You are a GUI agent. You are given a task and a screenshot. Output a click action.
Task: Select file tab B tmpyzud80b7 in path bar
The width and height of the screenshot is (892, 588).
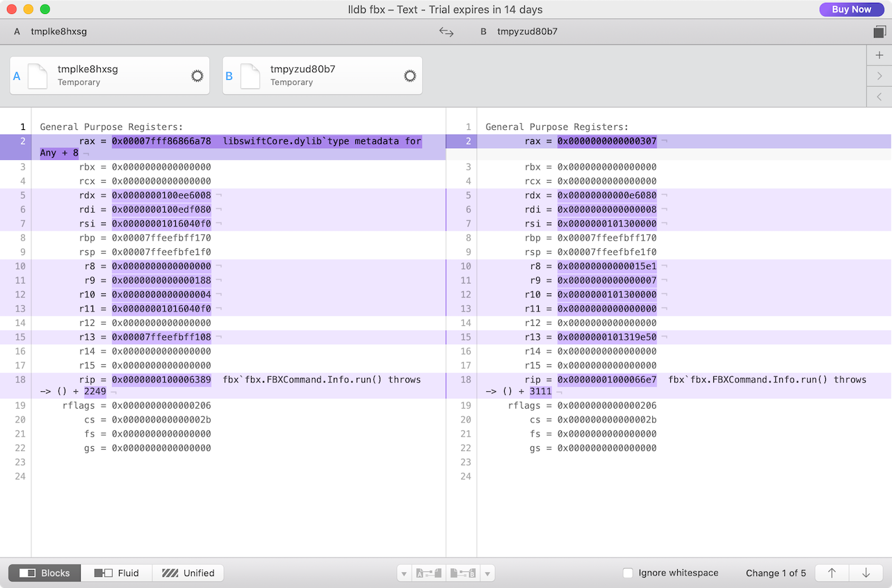pyautogui.click(x=519, y=31)
